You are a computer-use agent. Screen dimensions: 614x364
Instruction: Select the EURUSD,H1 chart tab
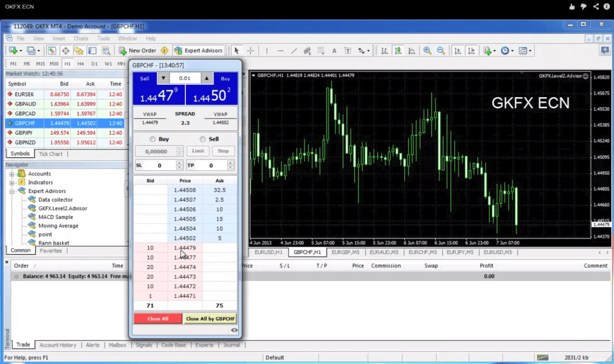tap(269, 252)
